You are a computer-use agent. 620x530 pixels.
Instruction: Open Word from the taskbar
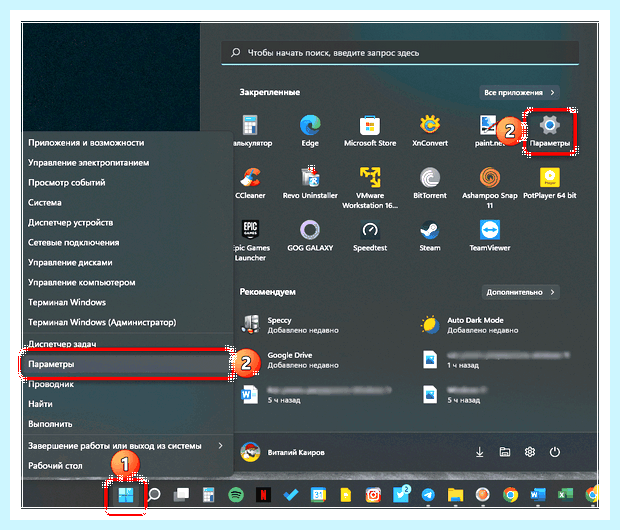pos(537,494)
